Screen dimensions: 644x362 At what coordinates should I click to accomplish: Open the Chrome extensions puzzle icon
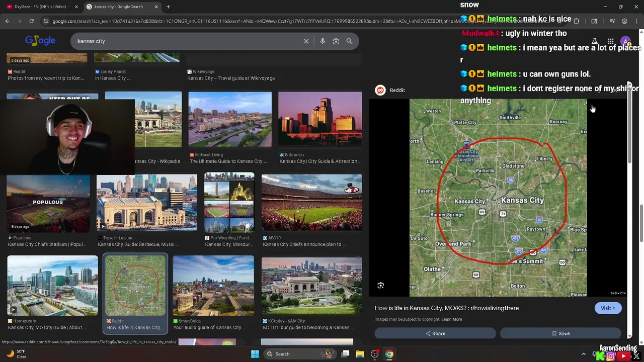[577, 21]
